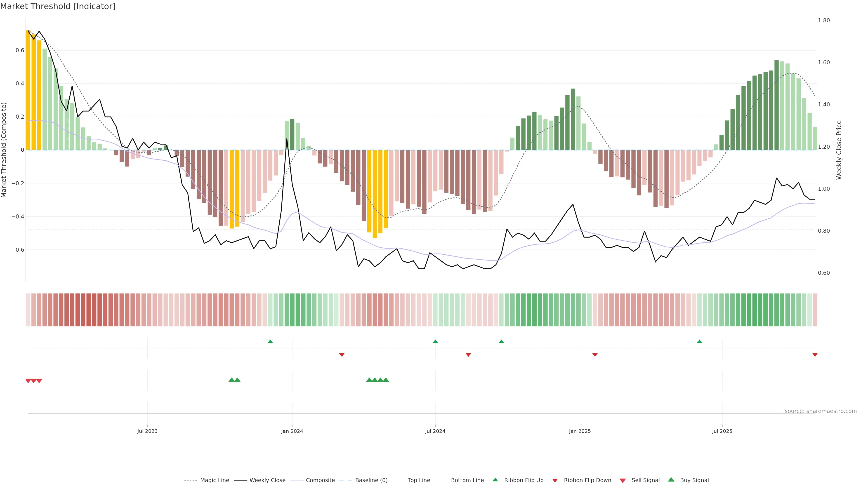Screen dimensions: 868x488
Task: Click the first yellow bar at chart start
Action: [28, 90]
